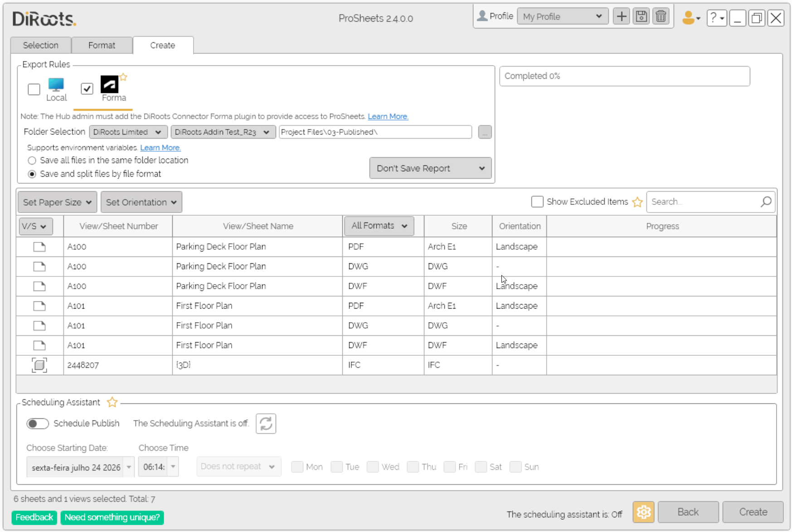Click the Project Files folder path field
The height and width of the screenshot is (532, 792).
click(x=375, y=132)
